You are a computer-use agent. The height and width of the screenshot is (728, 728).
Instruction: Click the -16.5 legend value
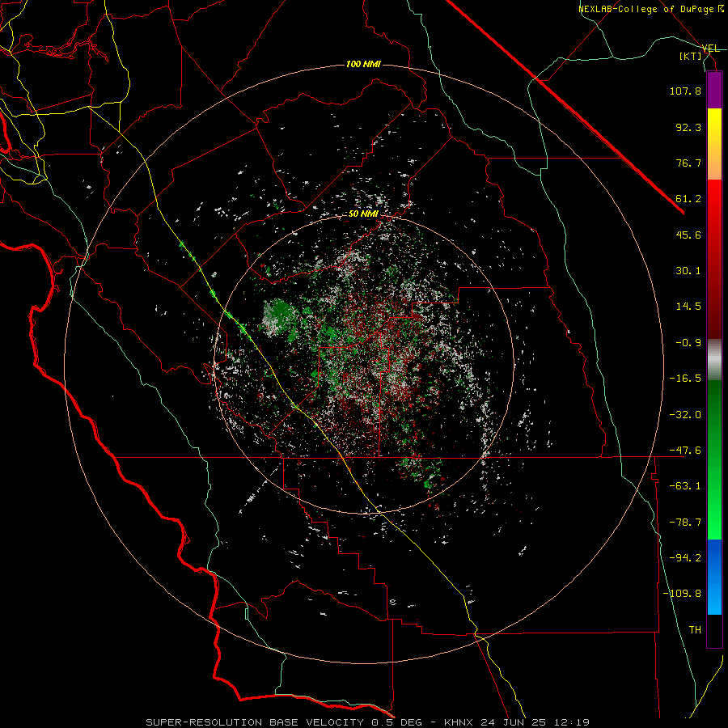point(685,379)
